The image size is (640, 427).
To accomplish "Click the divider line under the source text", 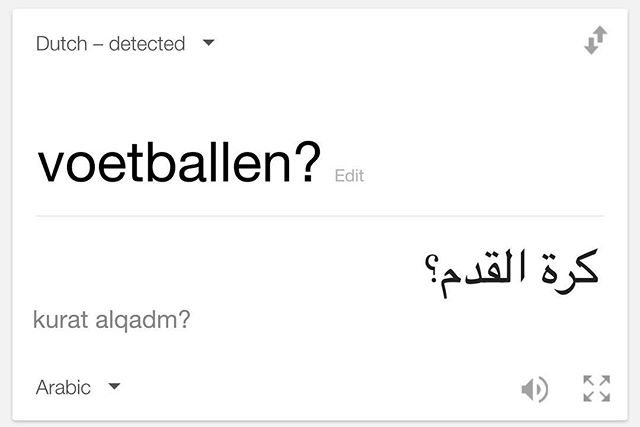I will point(320,216).
